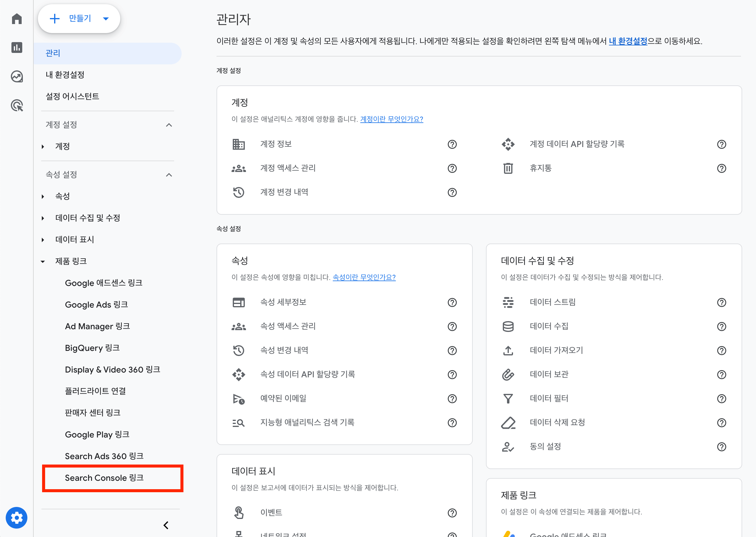This screenshot has width=756, height=537.
Task: Click the help icon beside 계정 액세스 관리
Action: click(452, 168)
